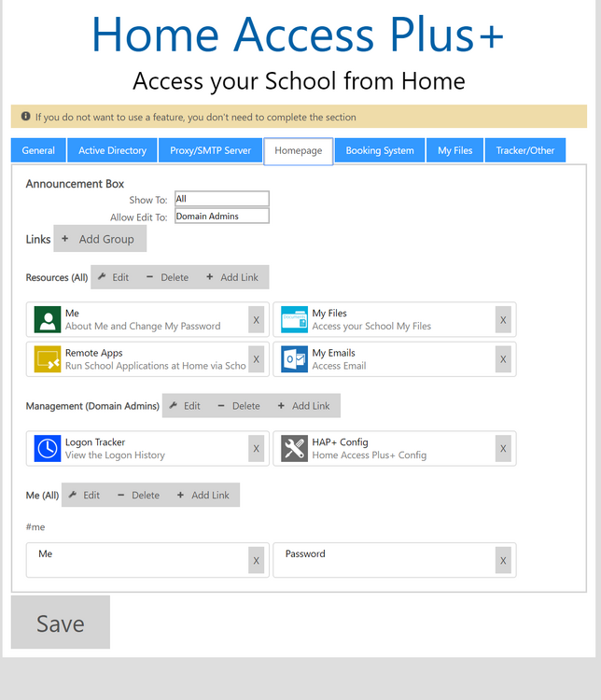Open the General tab
The width and height of the screenshot is (601, 700).
click(x=38, y=150)
